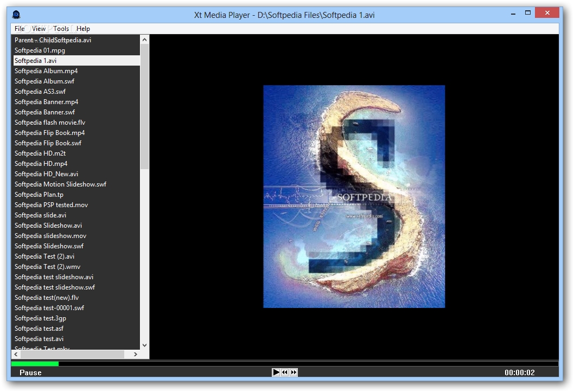Open the Tools menu

[61, 29]
